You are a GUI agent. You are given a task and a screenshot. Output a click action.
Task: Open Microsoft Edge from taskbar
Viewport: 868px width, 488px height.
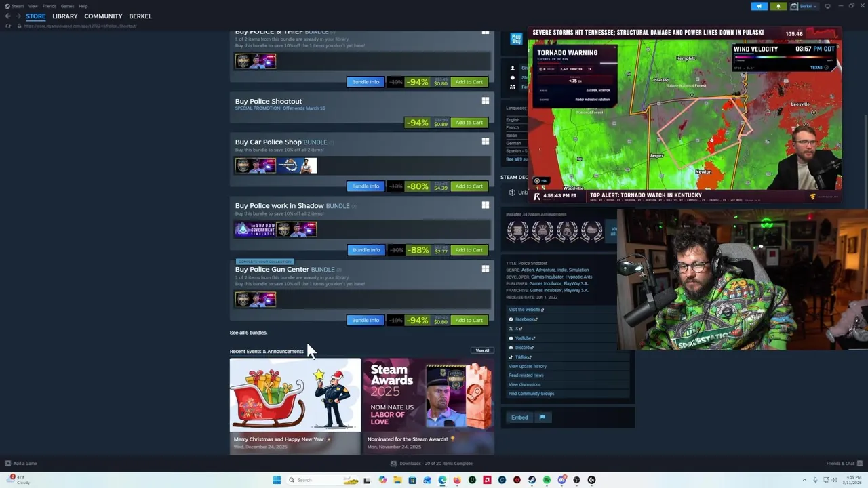point(442,480)
